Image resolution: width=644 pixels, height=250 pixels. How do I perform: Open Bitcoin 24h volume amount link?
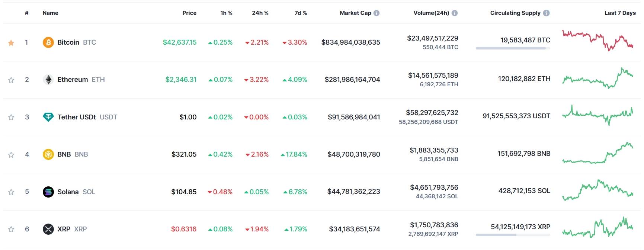click(x=432, y=38)
